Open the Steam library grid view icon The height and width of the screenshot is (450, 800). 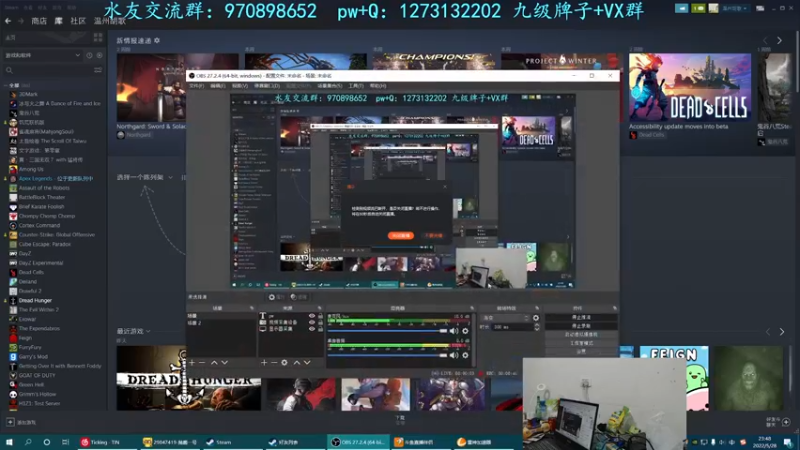[98, 38]
